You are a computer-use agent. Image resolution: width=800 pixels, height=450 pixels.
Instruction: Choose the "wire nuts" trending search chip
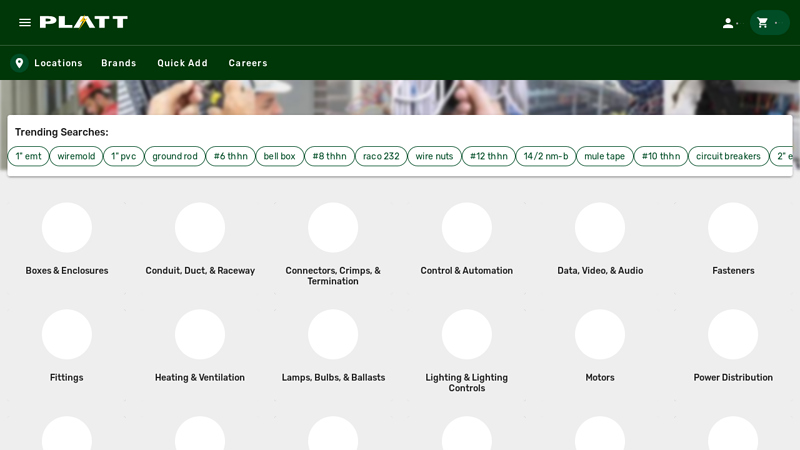[x=434, y=156]
